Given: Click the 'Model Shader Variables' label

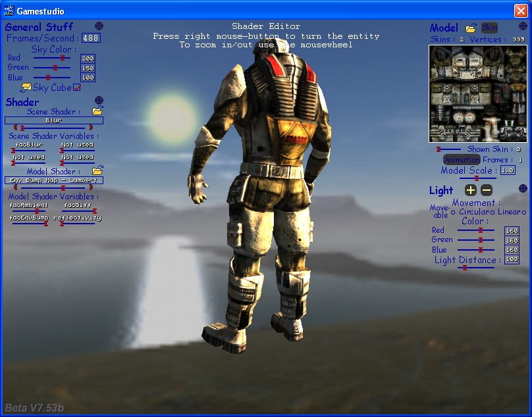Looking at the screenshot, I should [x=53, y=196].
